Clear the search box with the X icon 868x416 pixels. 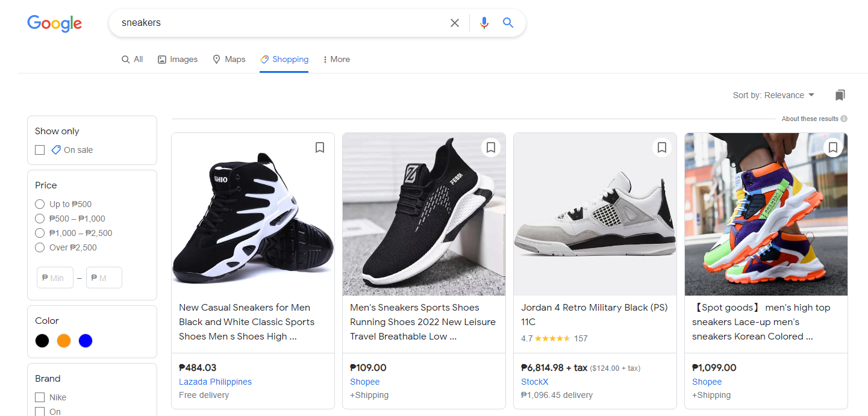pyautogui.click(x=455, y=22)
